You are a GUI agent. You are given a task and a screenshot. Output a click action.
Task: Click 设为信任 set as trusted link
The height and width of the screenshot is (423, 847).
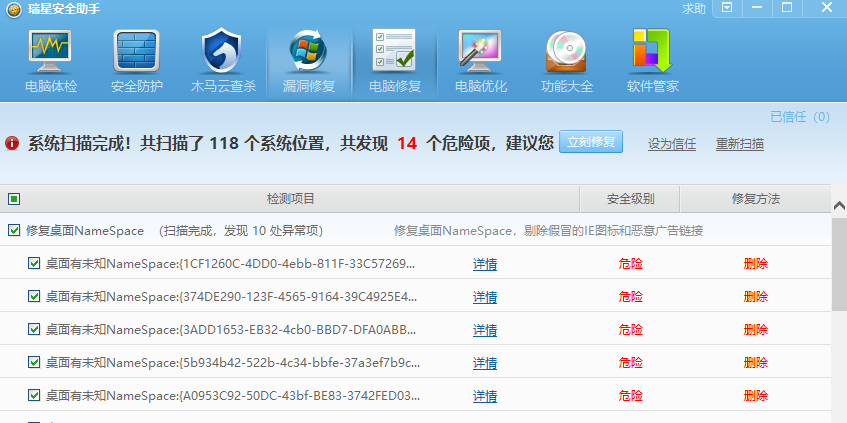point(672,144)
